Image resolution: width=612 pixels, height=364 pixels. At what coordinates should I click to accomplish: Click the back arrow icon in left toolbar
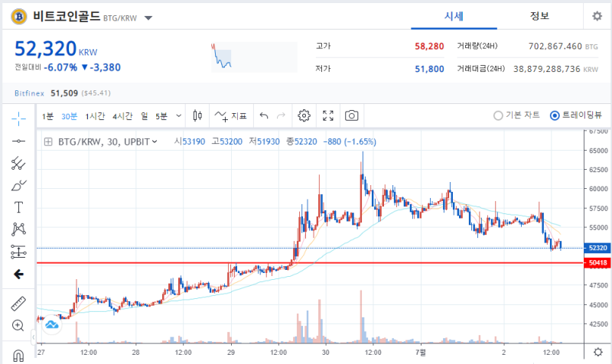click(x=18, y=275)
